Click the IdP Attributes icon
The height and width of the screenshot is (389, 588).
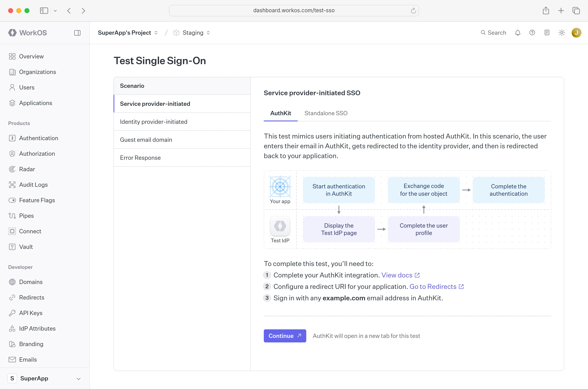coord(12,329)
